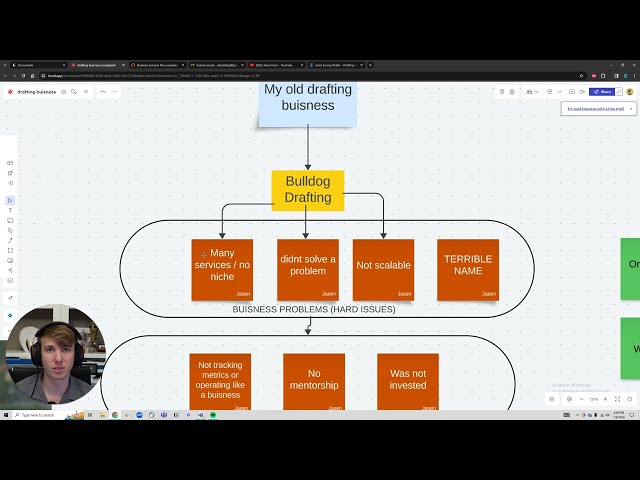
Task: Dismiss the free trial banner
Action: click(x=631, y=109)
